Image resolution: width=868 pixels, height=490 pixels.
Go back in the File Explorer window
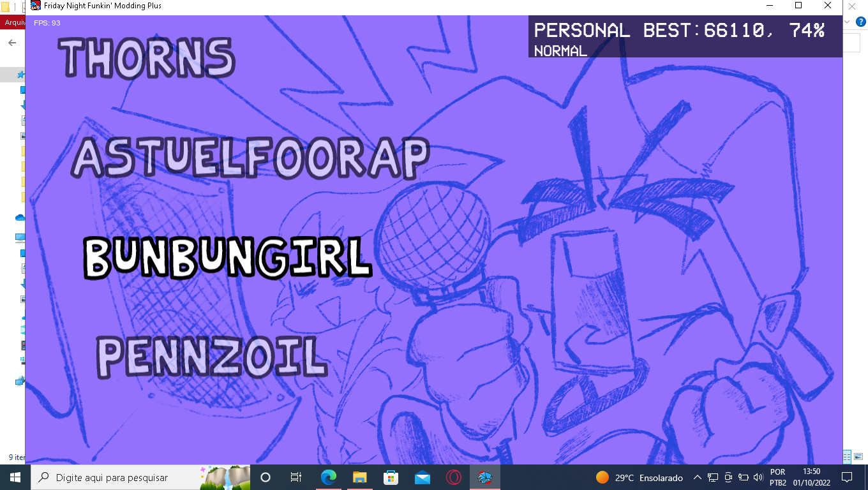point(11,43)
